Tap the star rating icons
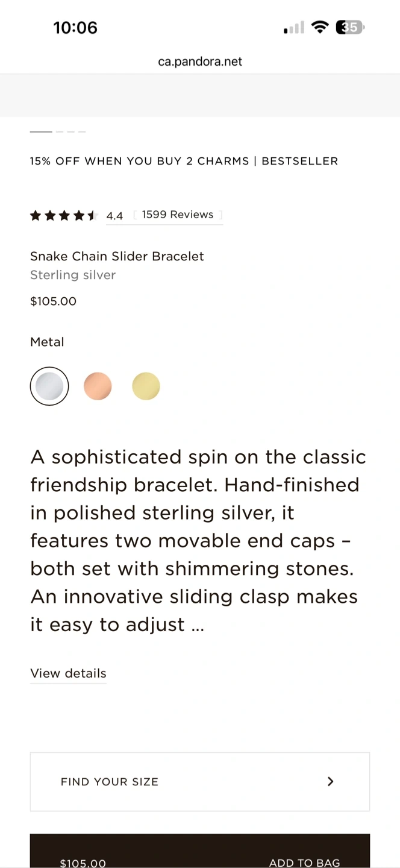The width and height of the screenshot is (400, 868). click(63, 215)
